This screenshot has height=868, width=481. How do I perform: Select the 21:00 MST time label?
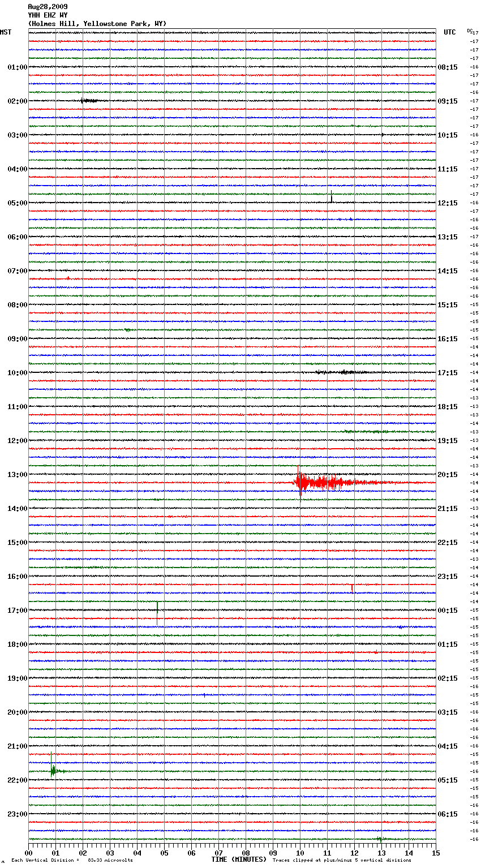coord(18,746)
